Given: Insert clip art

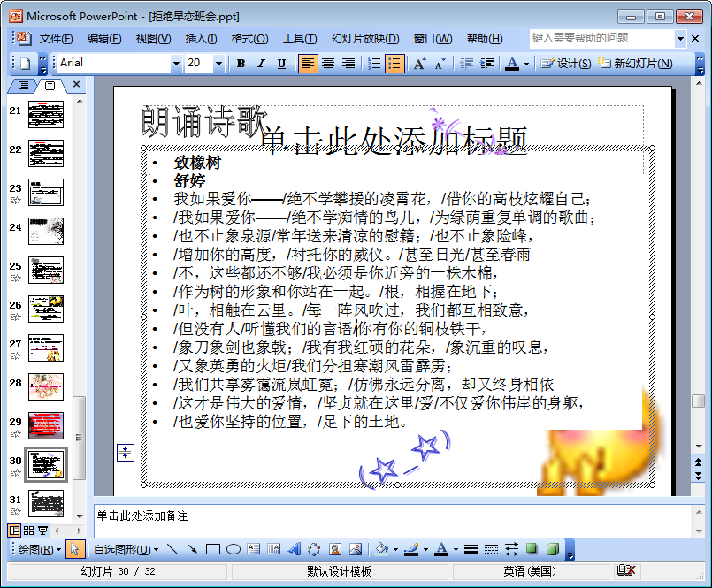Looking at the screenshot, I should click(x=335, y=549).
